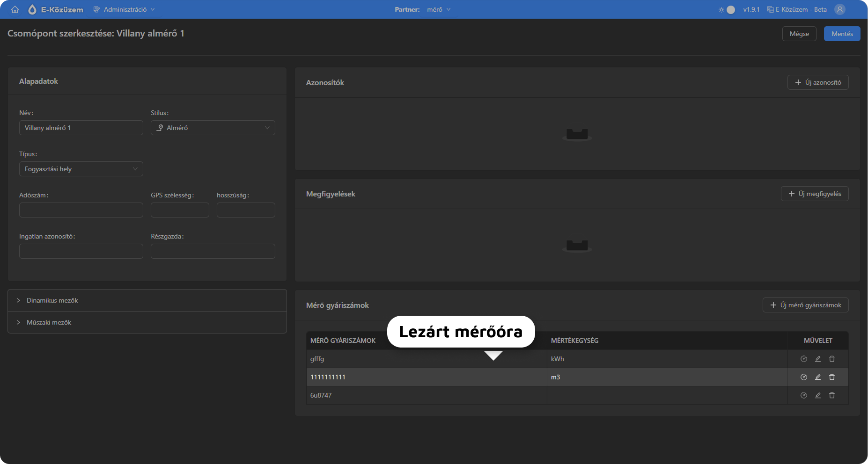This screenshot has width=868, height=464.
Task: Close meter icon in the 1111111111 row
Action: pos(804,377)
